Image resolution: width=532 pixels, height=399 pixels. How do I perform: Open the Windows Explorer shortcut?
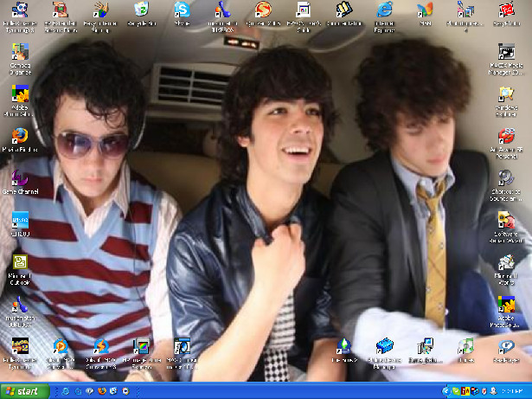coord(506,93)
